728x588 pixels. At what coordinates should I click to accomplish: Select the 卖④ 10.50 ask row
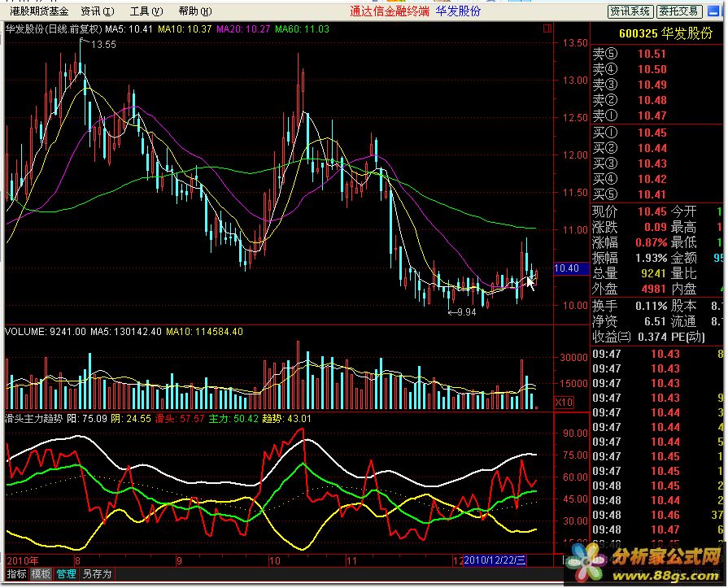coord(657,69)
